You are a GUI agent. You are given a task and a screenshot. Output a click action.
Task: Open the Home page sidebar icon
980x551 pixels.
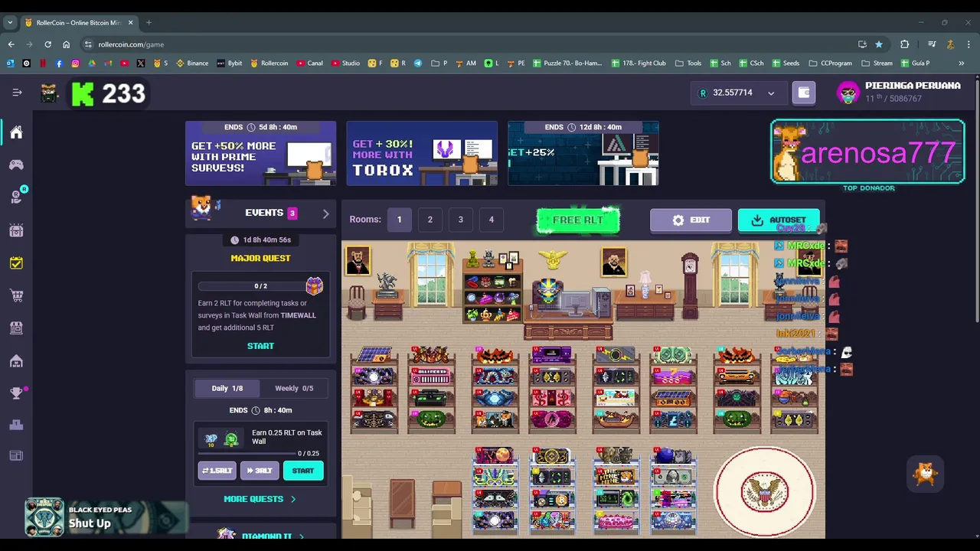[16, 132]
